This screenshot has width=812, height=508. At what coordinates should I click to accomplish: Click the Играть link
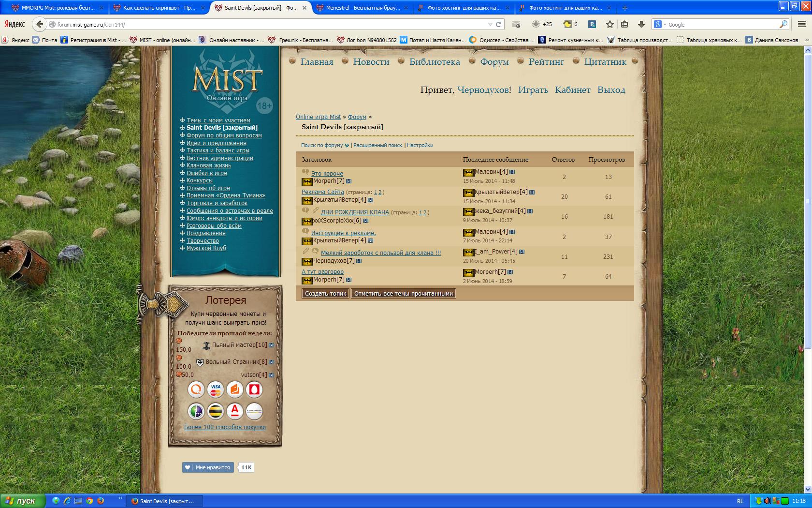[533, 90]
